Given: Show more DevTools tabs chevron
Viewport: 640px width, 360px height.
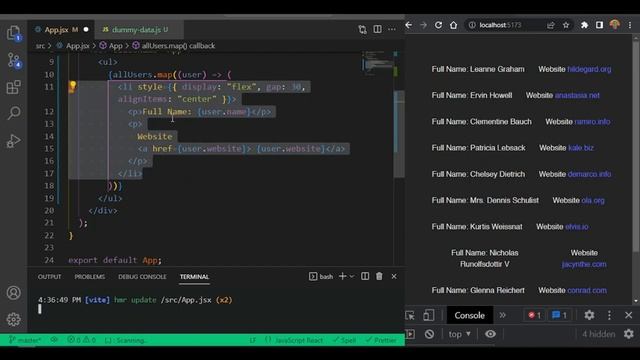Looking at the screenshot, I should [502, 315].
